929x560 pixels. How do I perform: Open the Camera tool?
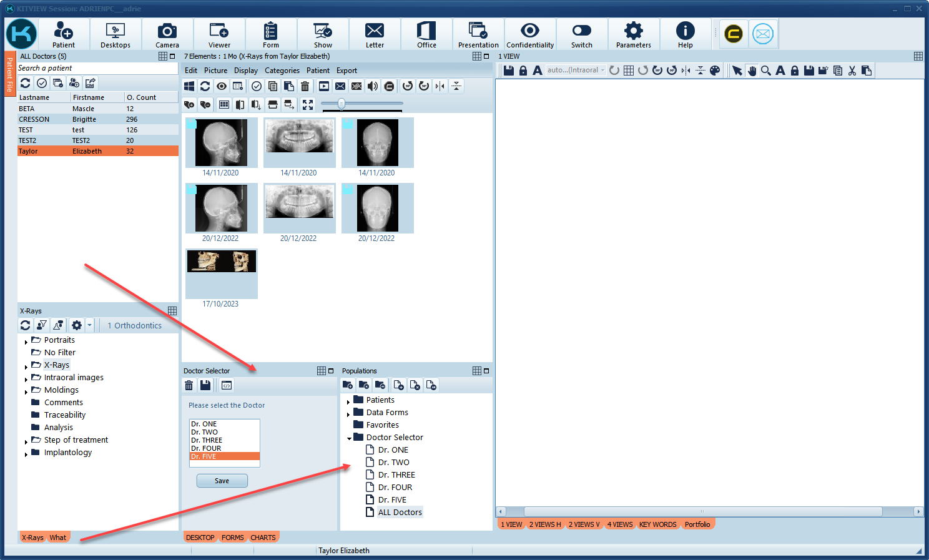[167, 34]
